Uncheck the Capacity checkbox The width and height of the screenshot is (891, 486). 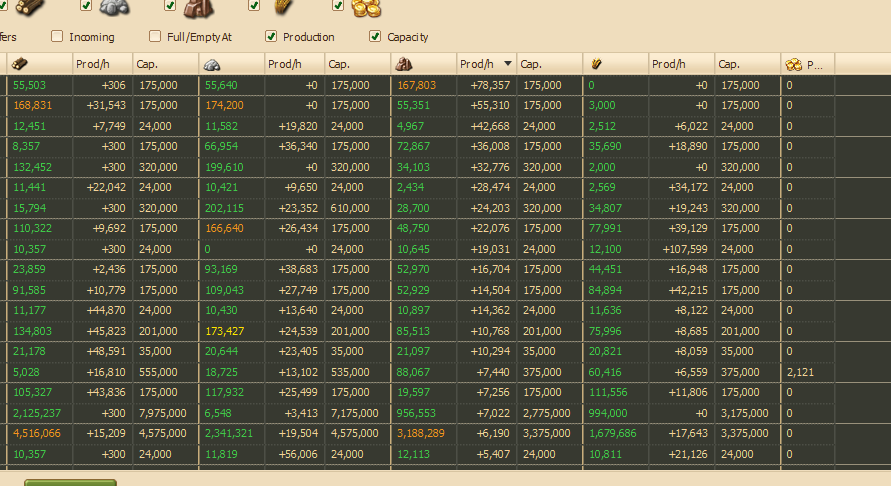(x=375, y=37)
